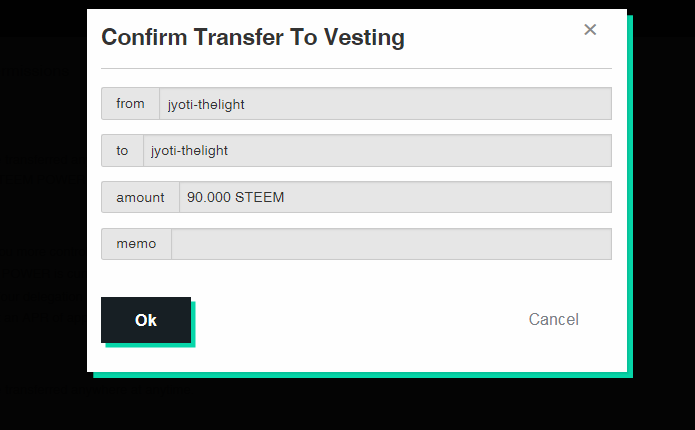Click the 'amount' label tag
This screenshot has width=695, height=430.
pyautogui.click(x=141, y=197)
